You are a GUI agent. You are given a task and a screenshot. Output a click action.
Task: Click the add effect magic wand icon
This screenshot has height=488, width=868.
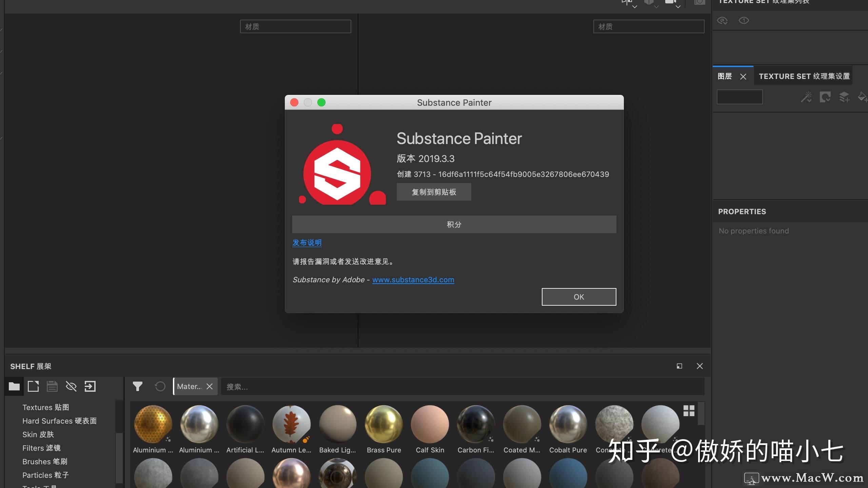(x=806, y=97)
